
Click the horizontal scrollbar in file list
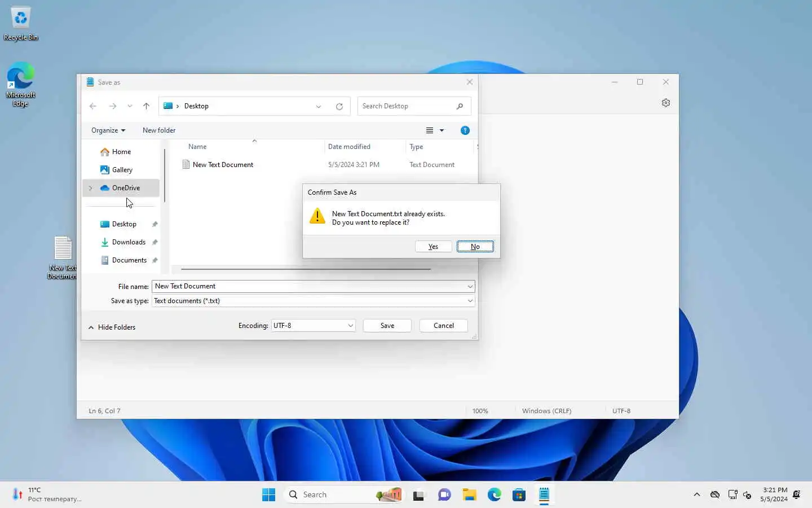tap(306, 269)
